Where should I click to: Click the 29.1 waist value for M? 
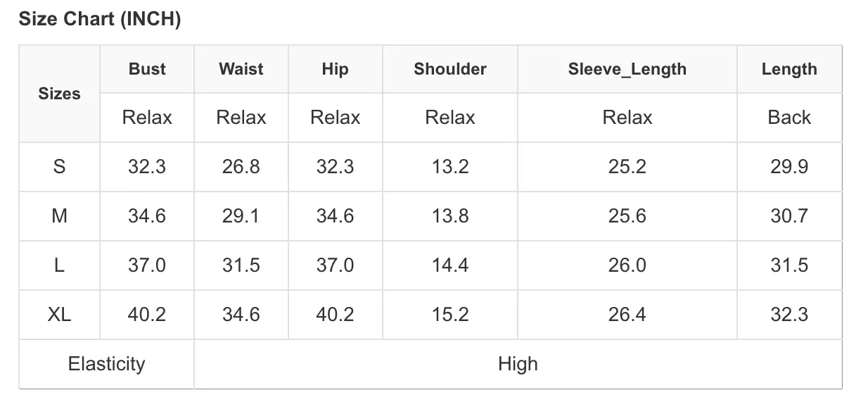(x=241, y=216)
